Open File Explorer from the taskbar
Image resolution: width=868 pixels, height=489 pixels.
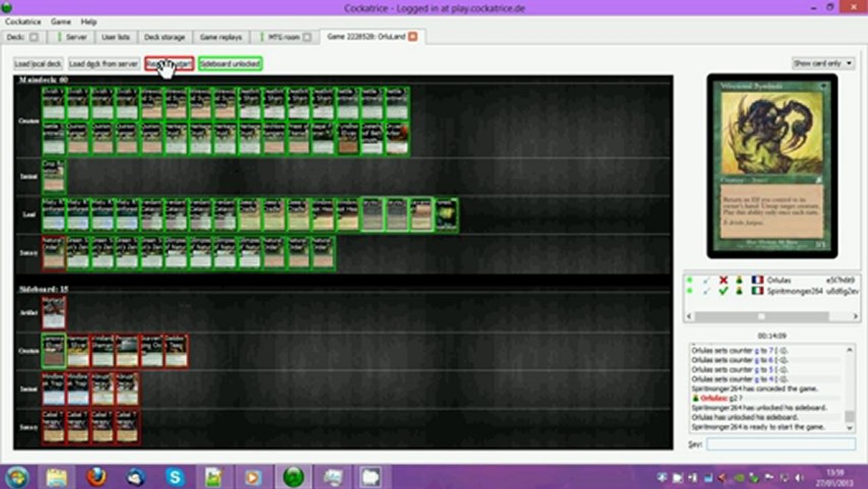(58, 477)
